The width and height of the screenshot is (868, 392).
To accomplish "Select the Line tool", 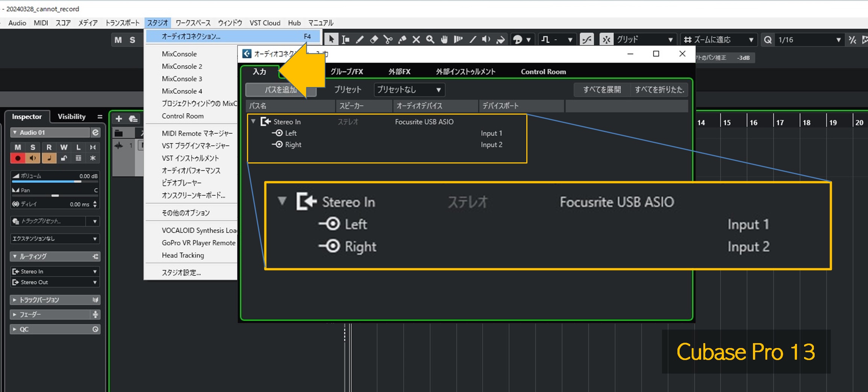I will pos(473,39).
